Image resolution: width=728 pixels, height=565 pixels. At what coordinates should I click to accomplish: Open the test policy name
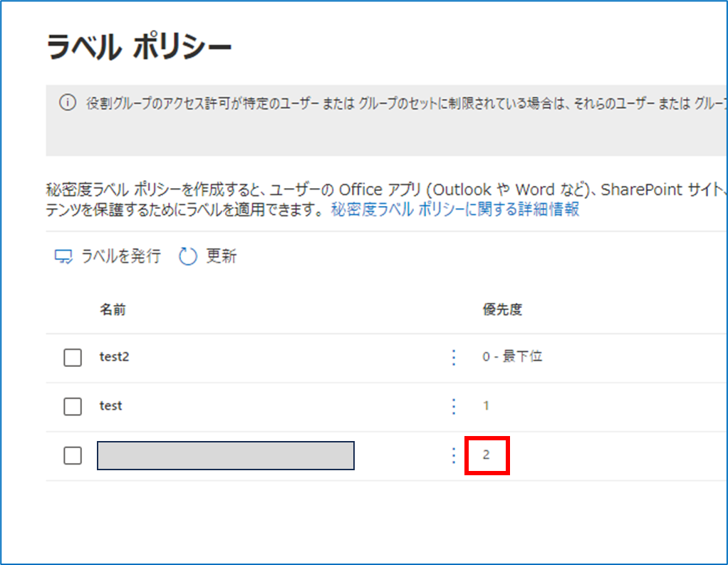tap(110, 406)
